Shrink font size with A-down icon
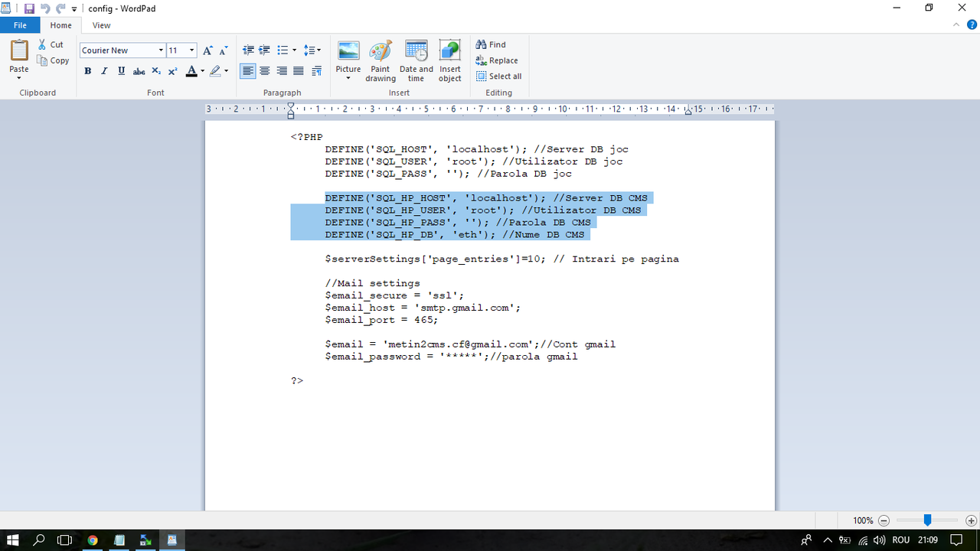The height and width of the screenshot is (551, 980). click(223, 51)
